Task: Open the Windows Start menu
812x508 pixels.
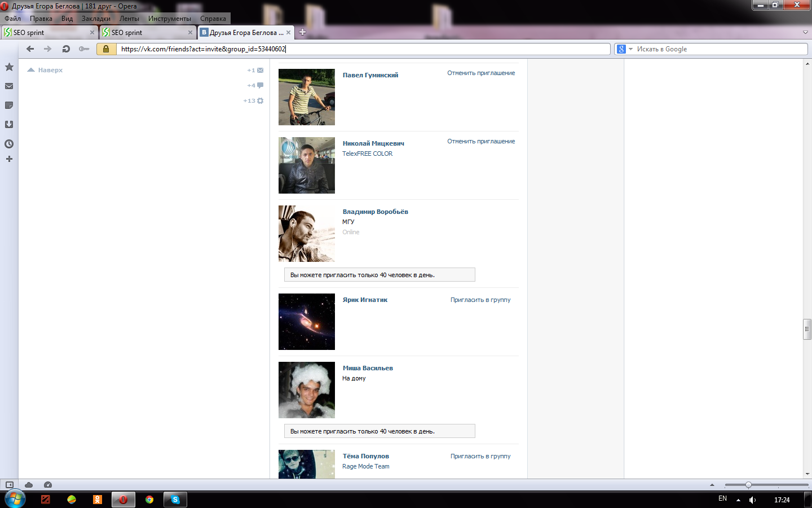Action: 15,499
